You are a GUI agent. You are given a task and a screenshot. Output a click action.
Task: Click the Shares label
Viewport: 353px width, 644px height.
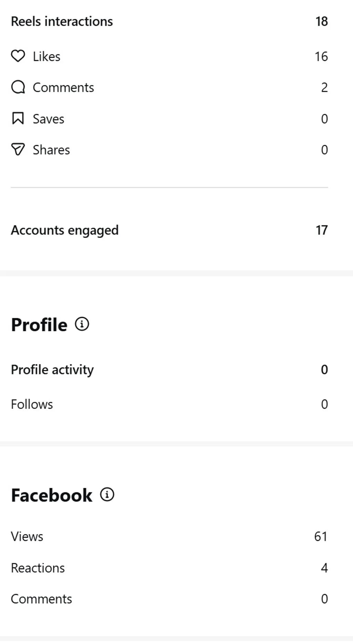[x=51, y=150]
